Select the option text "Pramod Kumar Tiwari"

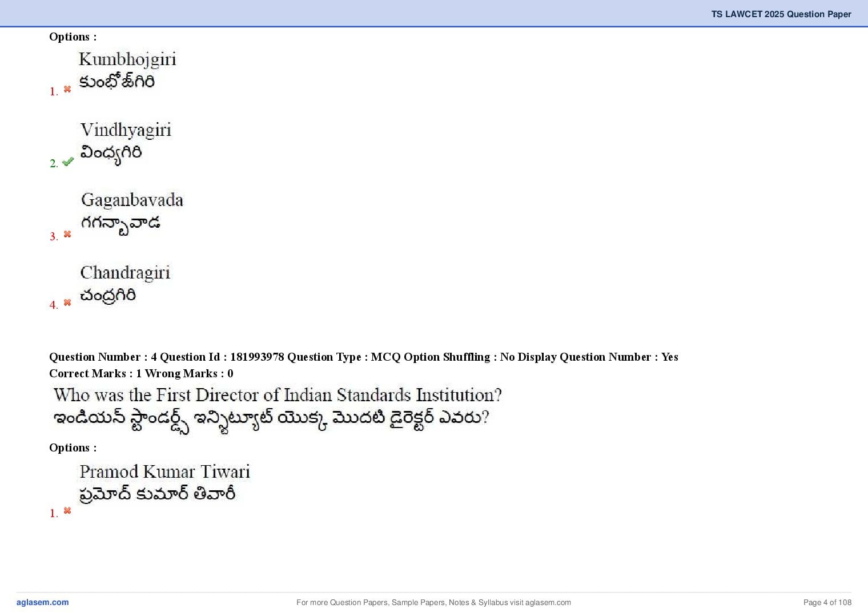[x=164, y=471]
